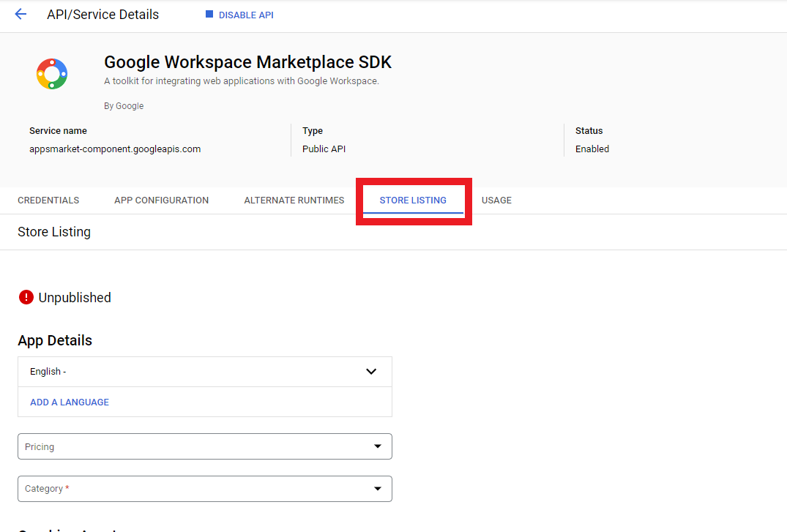The height and width of the screenshot is (532, 787).
Task: Click the 'Enabled' status value
Action: click(x=592, y=149)
